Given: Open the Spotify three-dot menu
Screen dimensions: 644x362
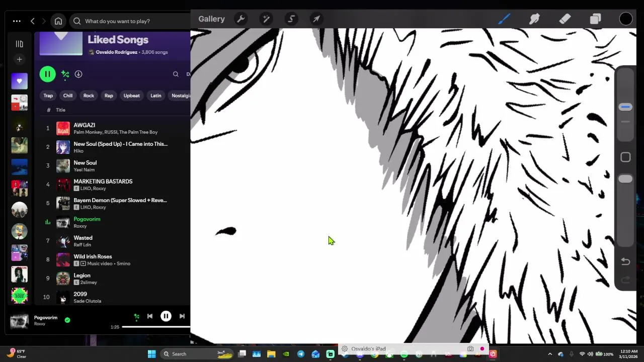Looking at the screenshot, I should [x=17, y=21].
